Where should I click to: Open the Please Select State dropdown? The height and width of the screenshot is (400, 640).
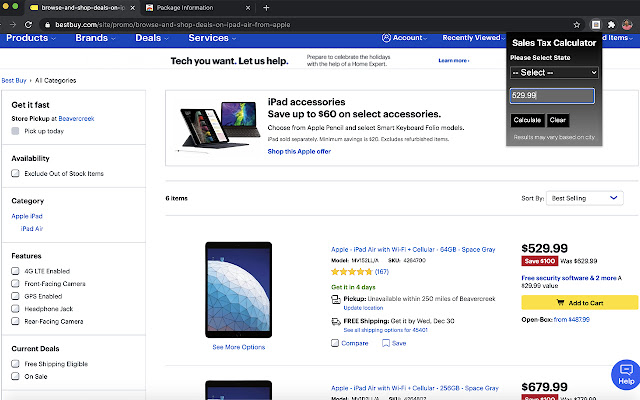click(x=554, y=73)
